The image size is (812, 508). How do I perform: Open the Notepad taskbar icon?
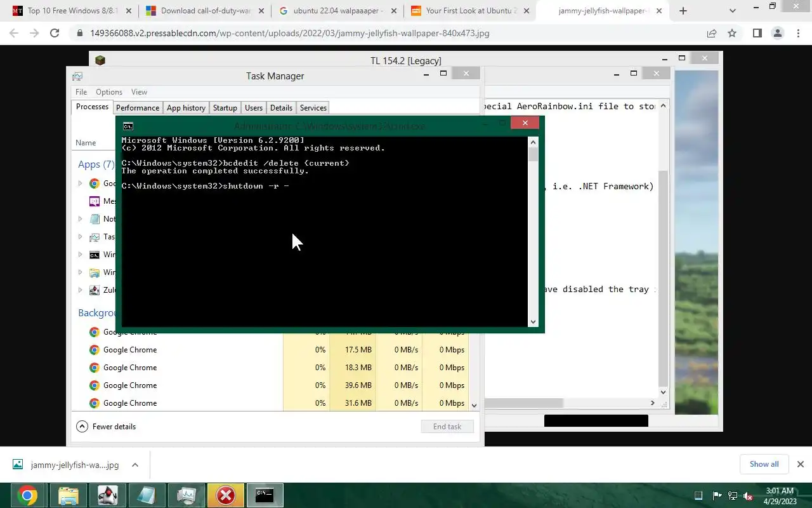pyautogui.click(x=147, y=495)
